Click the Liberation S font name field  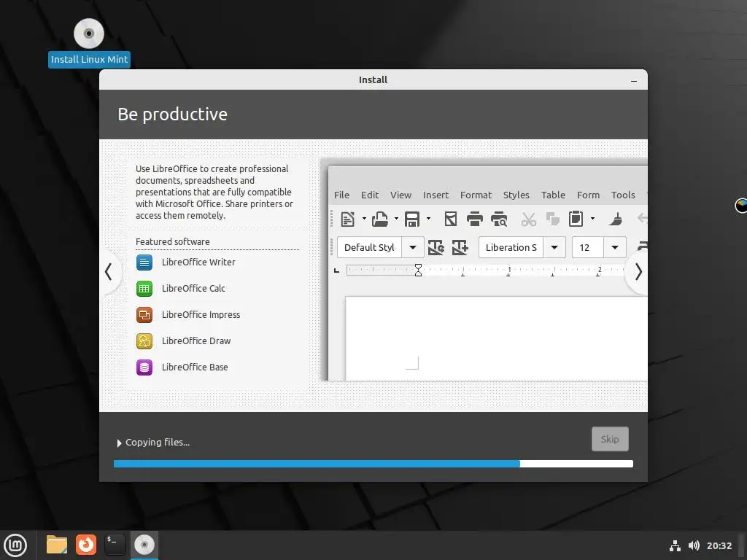511,248
